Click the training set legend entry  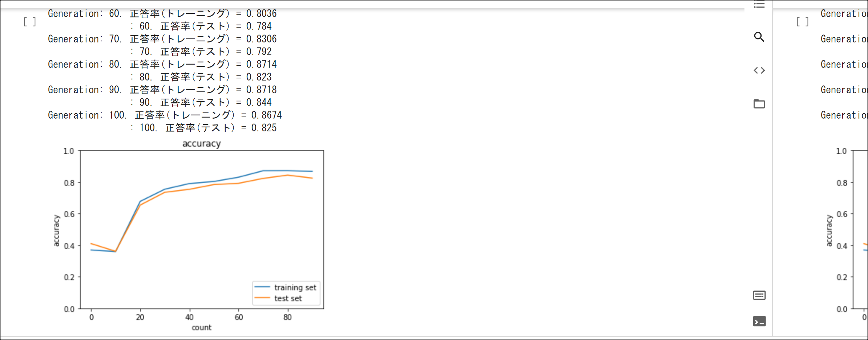(286, 287)
